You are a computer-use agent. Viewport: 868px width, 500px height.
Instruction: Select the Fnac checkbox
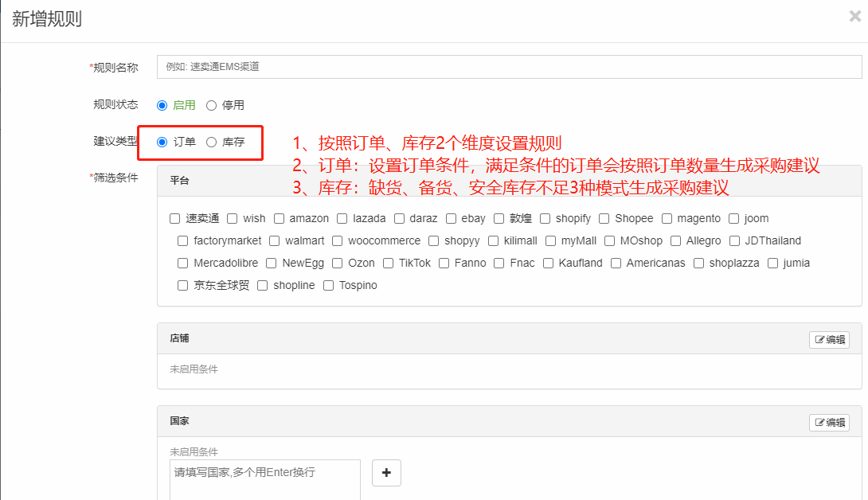pyautogui.click(x=499, y=263)
